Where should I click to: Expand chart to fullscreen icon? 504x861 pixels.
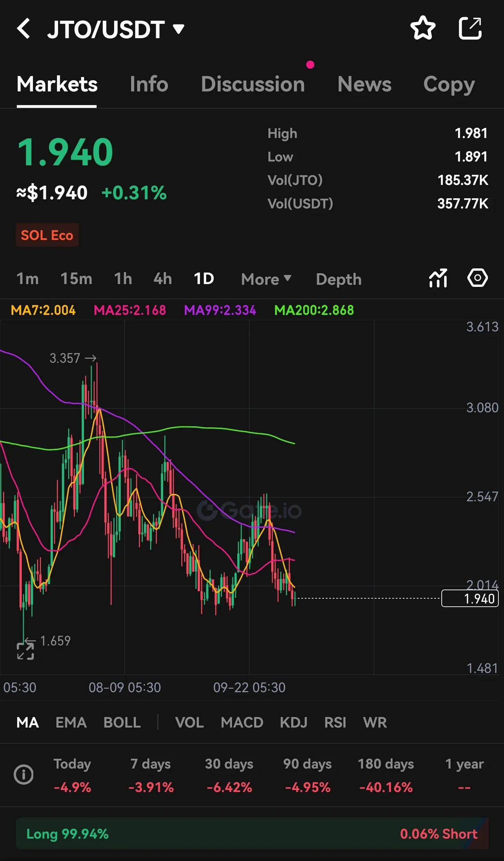click(26, 651)
